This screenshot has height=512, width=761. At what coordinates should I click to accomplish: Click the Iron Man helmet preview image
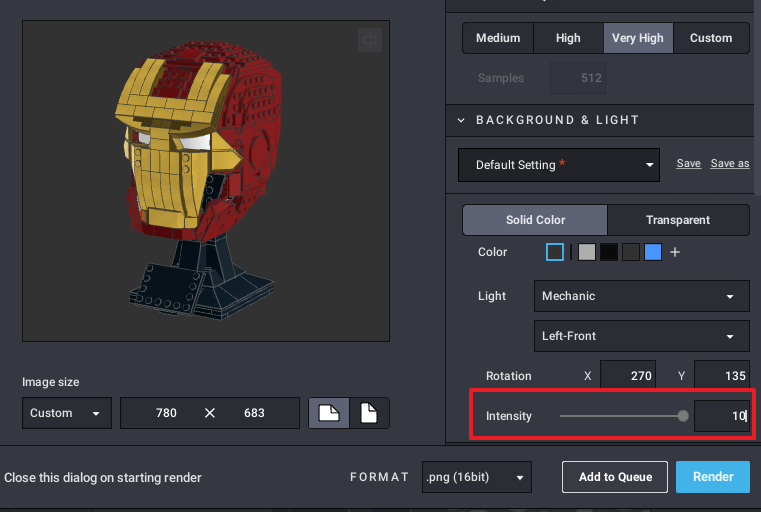click(206, 181)
